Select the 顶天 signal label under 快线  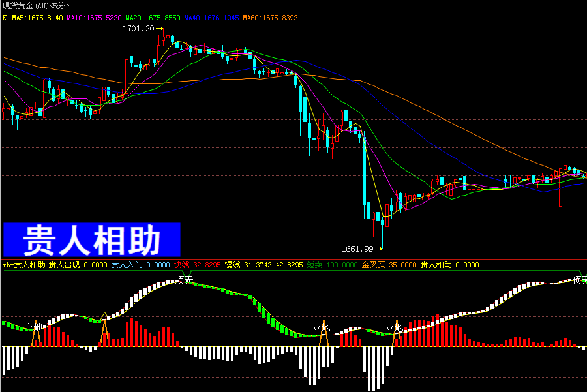pyautogui.click(x=184, y=280)
